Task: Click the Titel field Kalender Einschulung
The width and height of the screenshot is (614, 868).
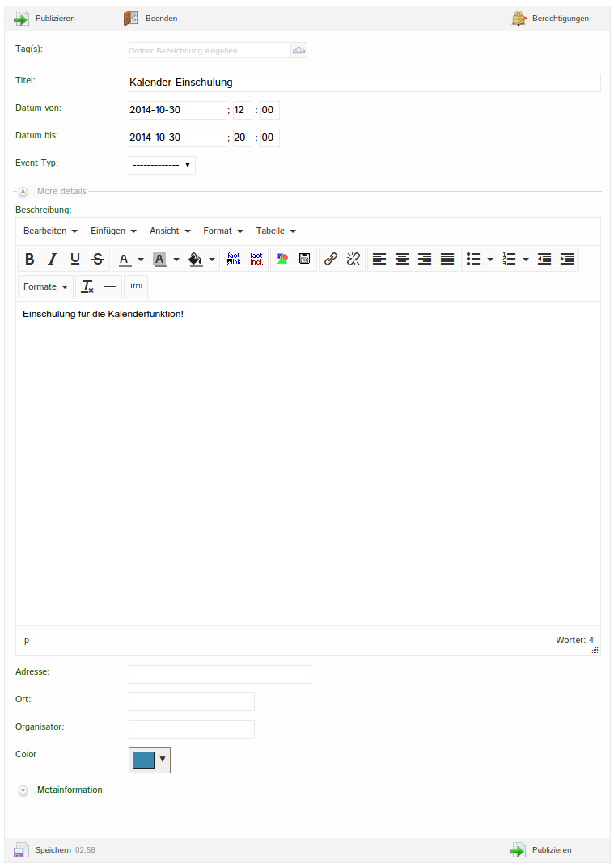Action: coord(364,83)
